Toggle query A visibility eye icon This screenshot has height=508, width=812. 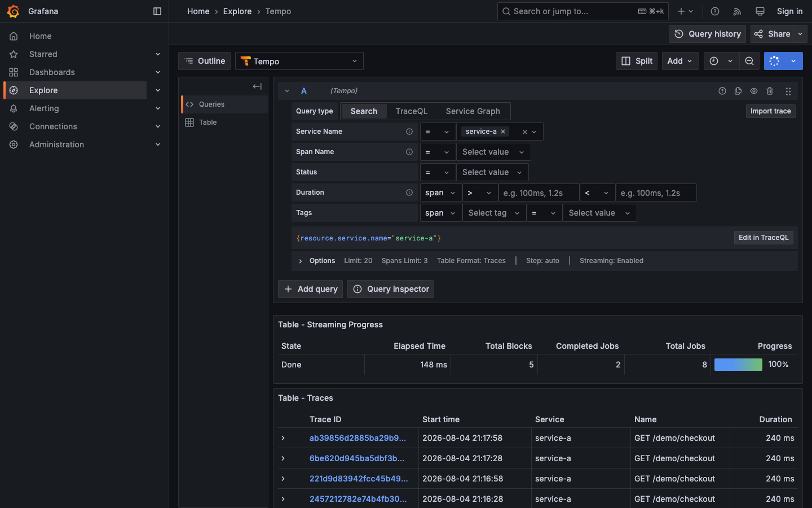point(754,91)
